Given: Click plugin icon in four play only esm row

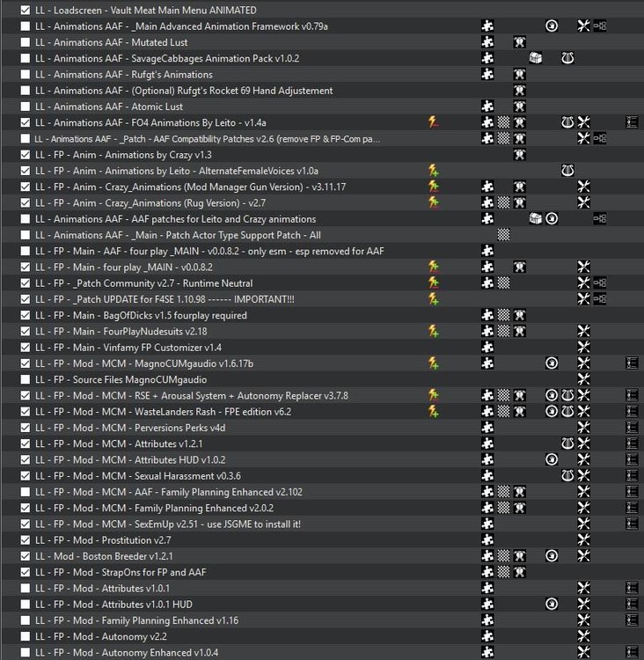Looking at the screenshot, I should [487, 251].
